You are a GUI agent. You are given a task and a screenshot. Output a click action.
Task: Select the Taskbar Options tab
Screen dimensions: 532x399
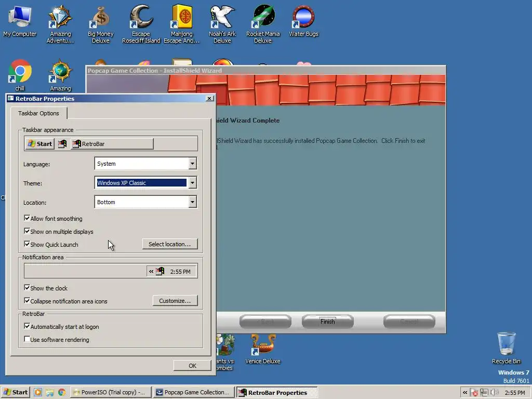[38, 113]
